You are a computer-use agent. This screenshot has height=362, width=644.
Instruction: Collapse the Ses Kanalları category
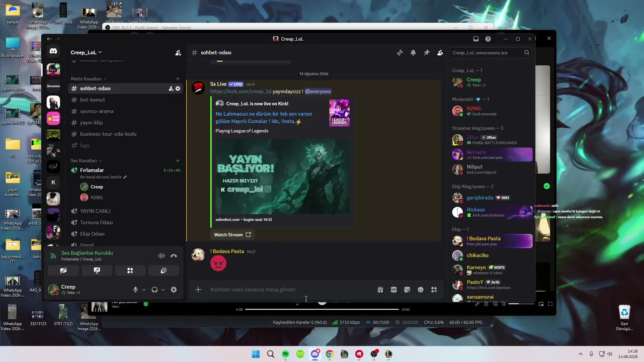86,161
